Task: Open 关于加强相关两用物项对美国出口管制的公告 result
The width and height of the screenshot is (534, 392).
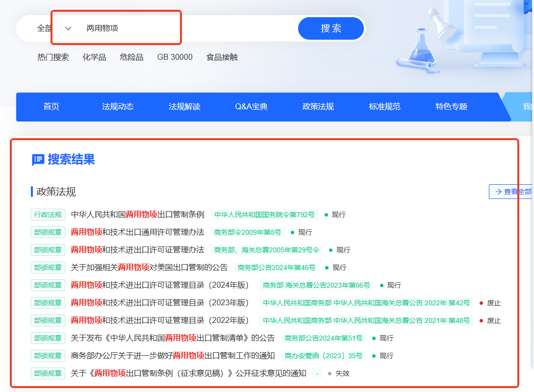Action: point(149,268)
